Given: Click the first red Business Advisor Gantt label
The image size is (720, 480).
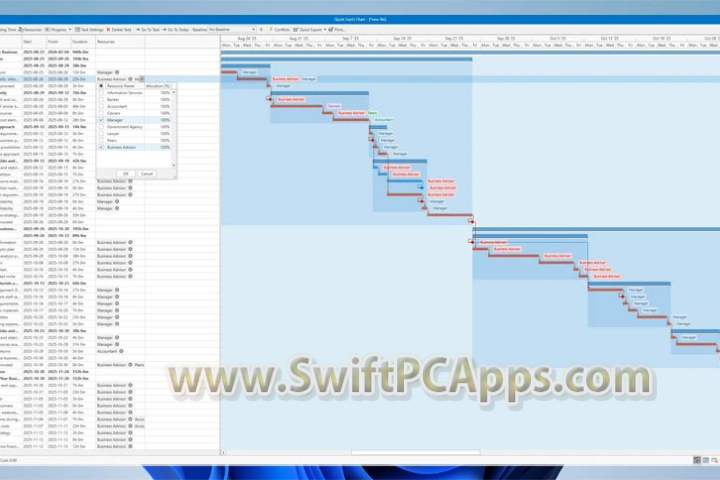Looking at the screenshot, I should pyautogui.click(x=285, y=79).
